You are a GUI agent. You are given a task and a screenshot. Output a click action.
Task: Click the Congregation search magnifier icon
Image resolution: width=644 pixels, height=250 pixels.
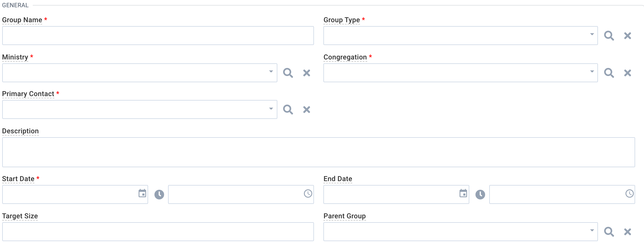coord(609,73)
